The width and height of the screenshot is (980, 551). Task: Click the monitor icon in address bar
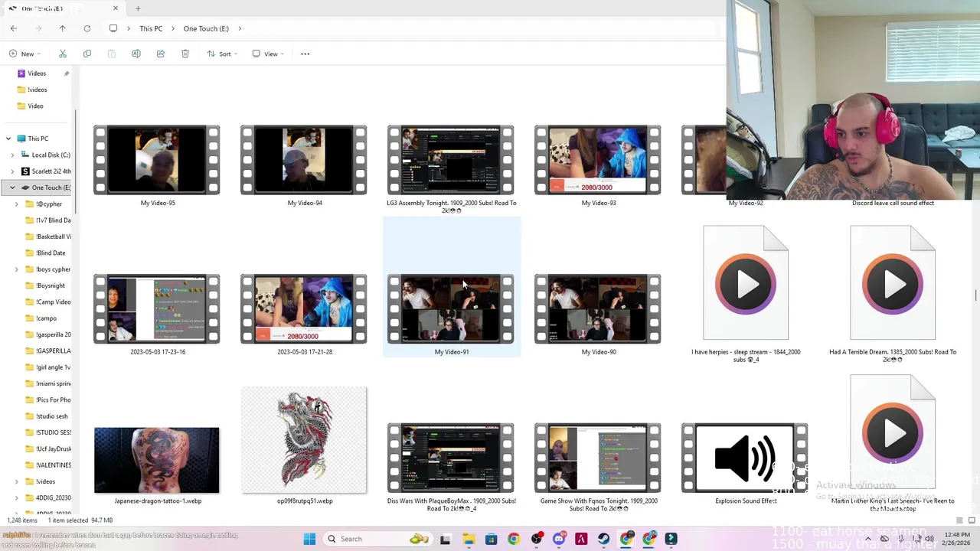click(113, 28)
